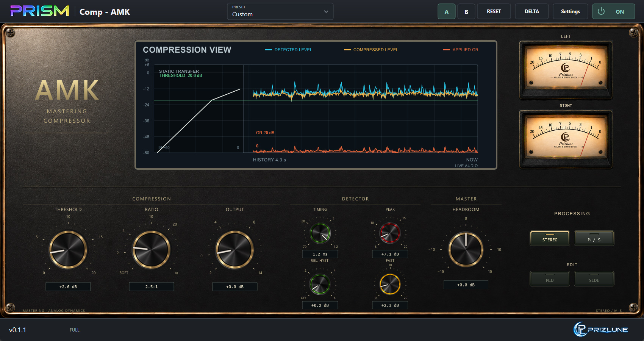Switch to B comparison slot
The height and width of the screenshot is (341, 644).
[466, 11]
